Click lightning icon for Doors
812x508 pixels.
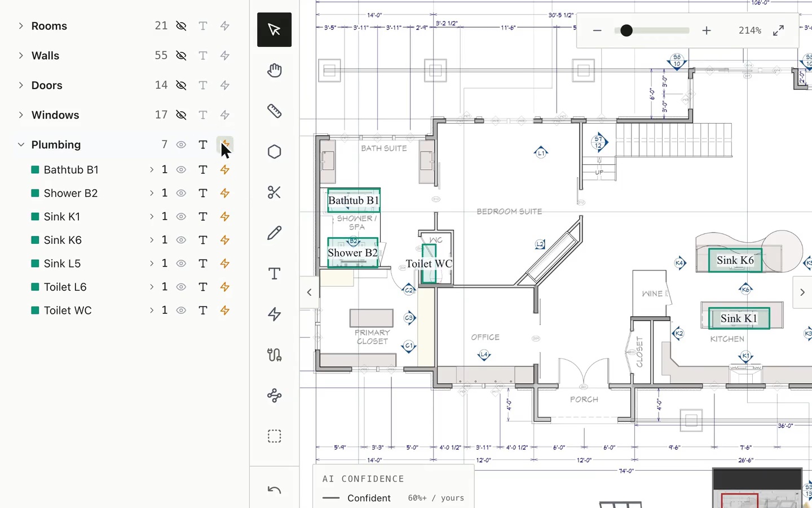(x=225, y=85)
